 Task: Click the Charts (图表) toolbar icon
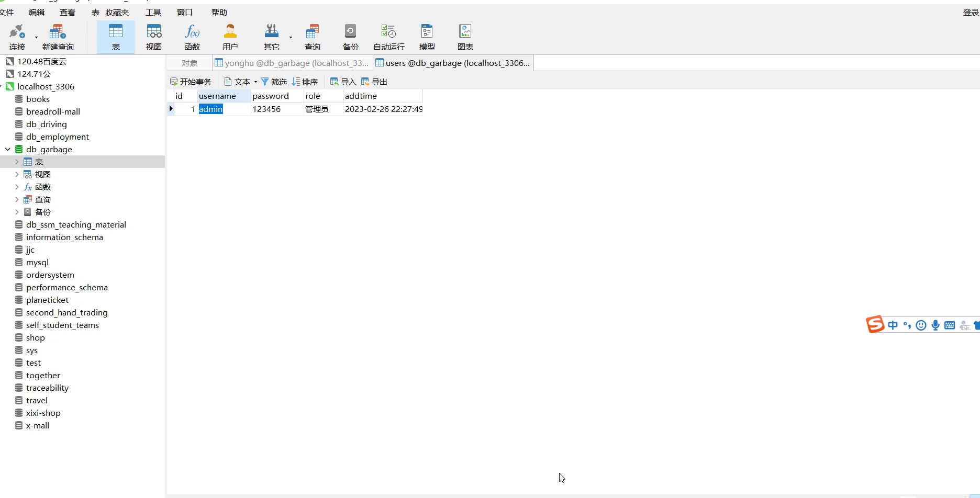point(465,37)
